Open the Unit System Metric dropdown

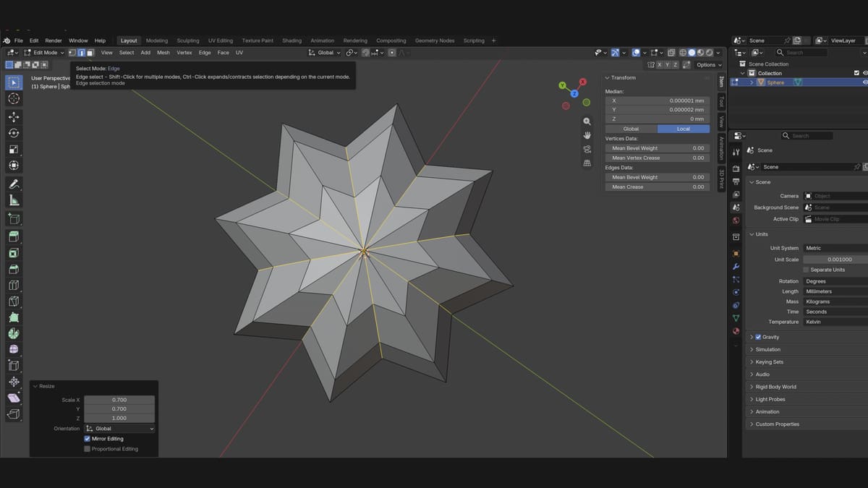(835, 248)
